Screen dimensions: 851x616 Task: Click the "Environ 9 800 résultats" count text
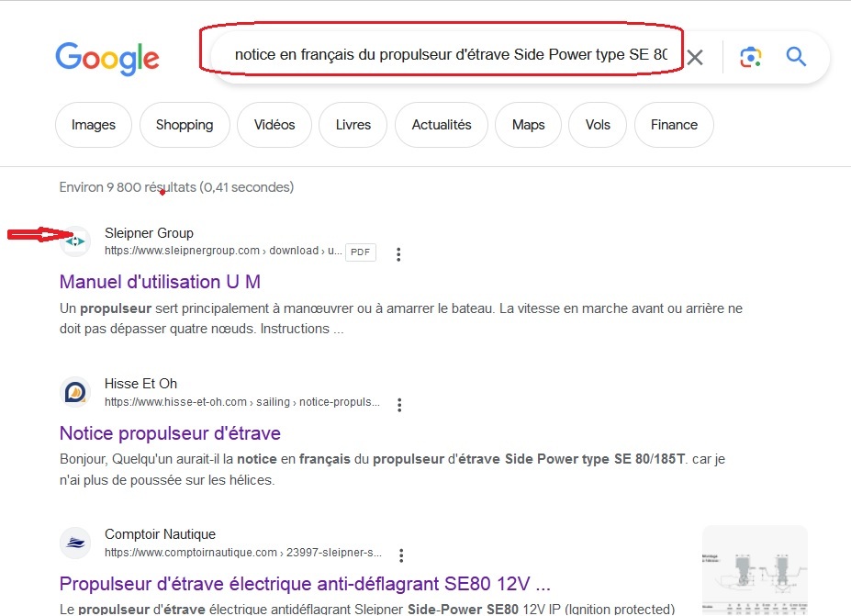point(176,187)
